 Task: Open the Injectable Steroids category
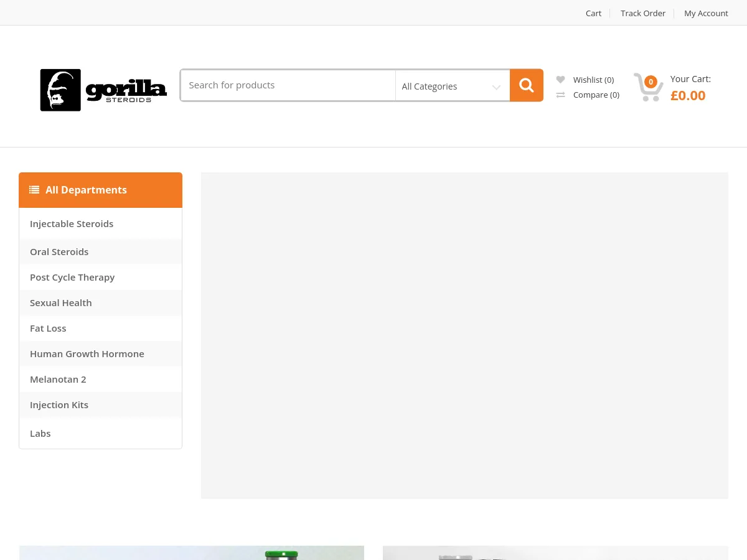(71, 223)
